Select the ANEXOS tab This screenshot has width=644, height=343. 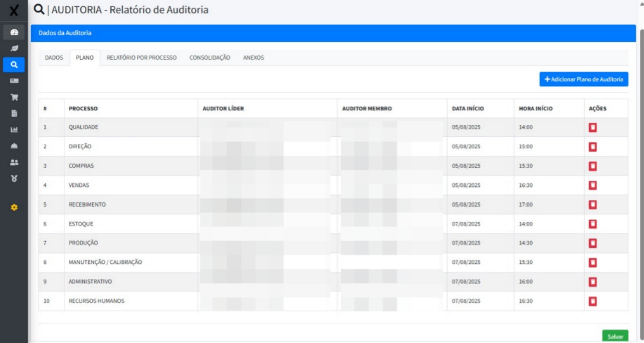pos(253,58)
